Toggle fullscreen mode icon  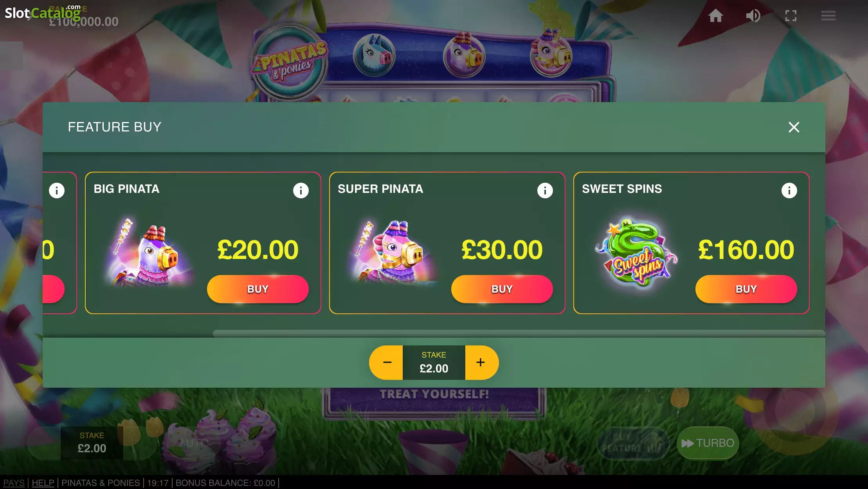[x=791, y=16]
